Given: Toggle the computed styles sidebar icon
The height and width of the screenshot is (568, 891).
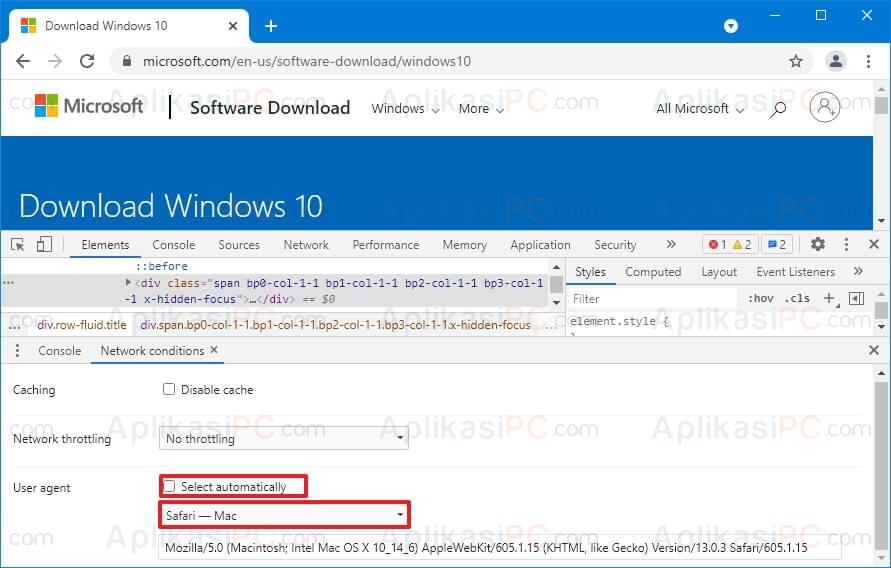Looking at the screenshot, I should click(x=856, y=298).
